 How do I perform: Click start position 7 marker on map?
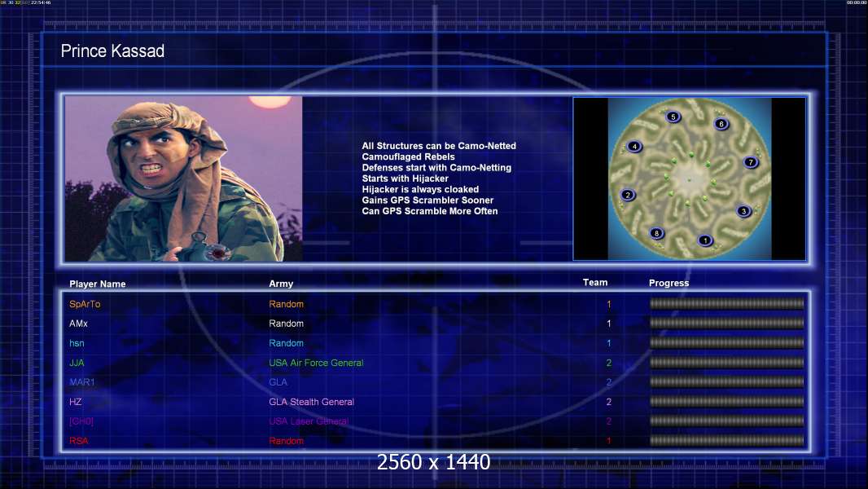[751, 162]
